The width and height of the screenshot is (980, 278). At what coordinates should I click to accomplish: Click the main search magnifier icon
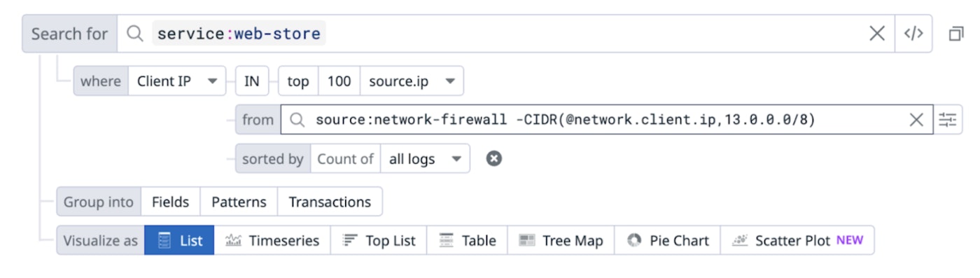(135, 34)
